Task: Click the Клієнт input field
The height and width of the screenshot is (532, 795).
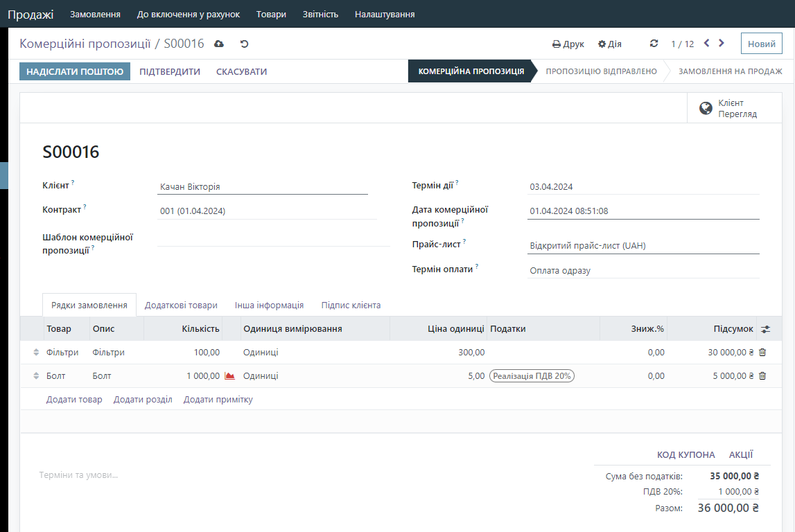Action: [x=262, y=186]
